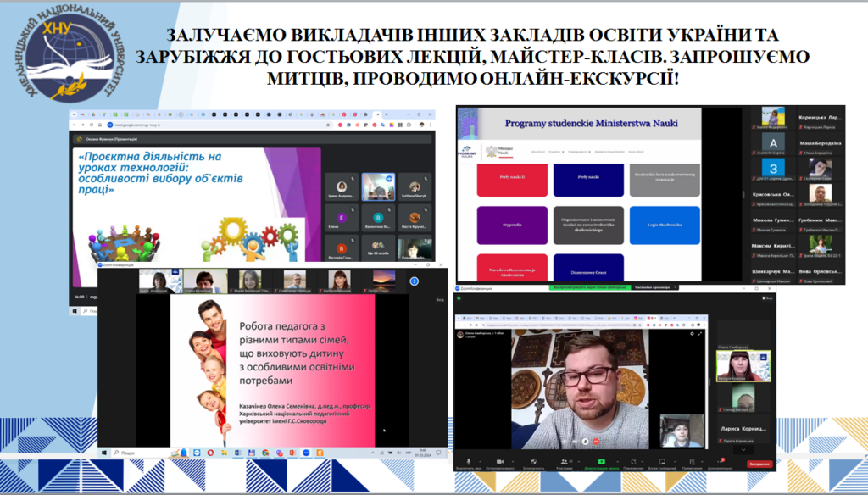Click the meet.google.com address bar
Screen dimensions: 868x495
click(x=221, y=125)
